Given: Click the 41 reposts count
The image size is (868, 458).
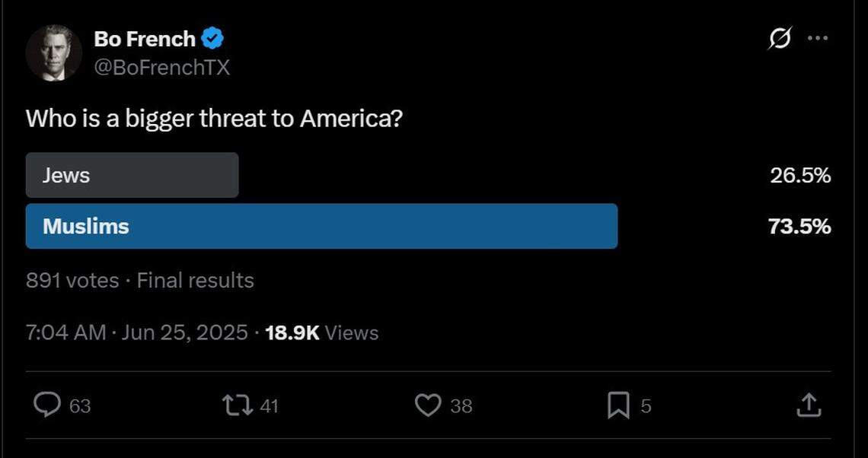Looking at the screenshot, I should (x=270, y=406).
